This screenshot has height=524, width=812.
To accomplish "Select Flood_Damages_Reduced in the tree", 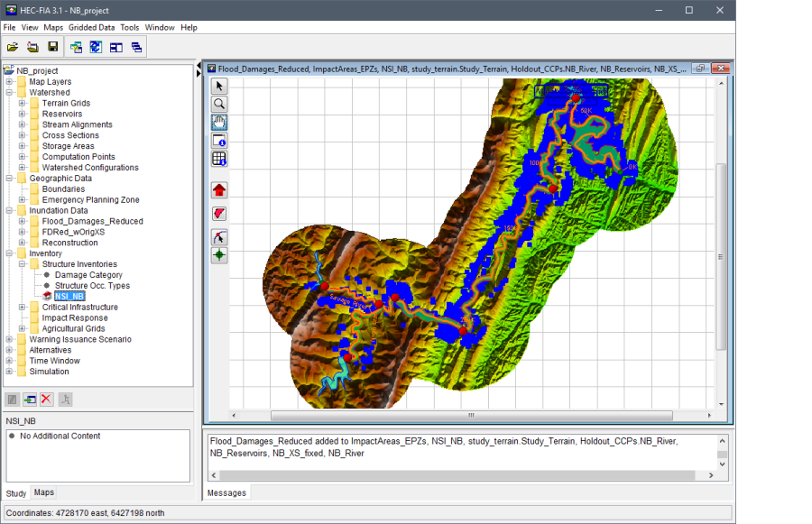I will point(92,221).
